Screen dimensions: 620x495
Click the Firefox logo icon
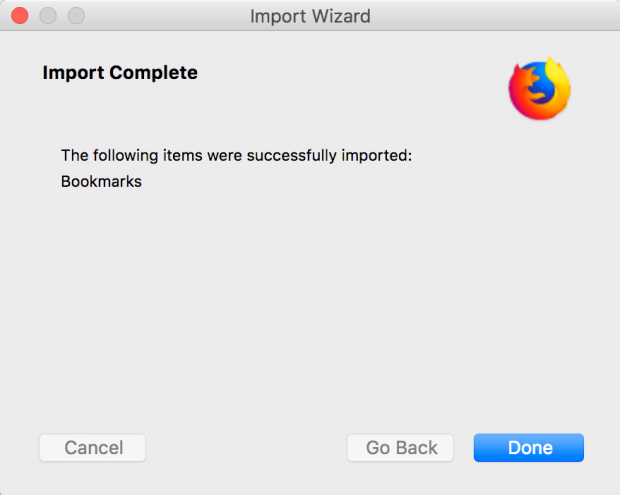click(539, 89)
